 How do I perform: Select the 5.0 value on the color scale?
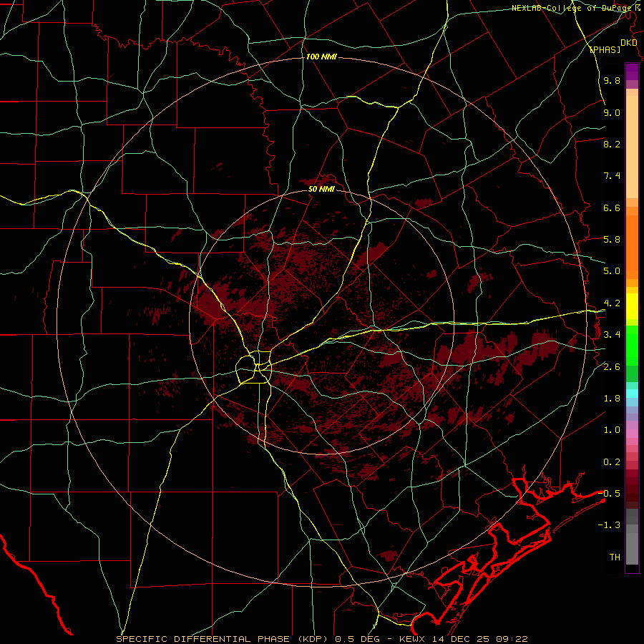click(612, 271)
